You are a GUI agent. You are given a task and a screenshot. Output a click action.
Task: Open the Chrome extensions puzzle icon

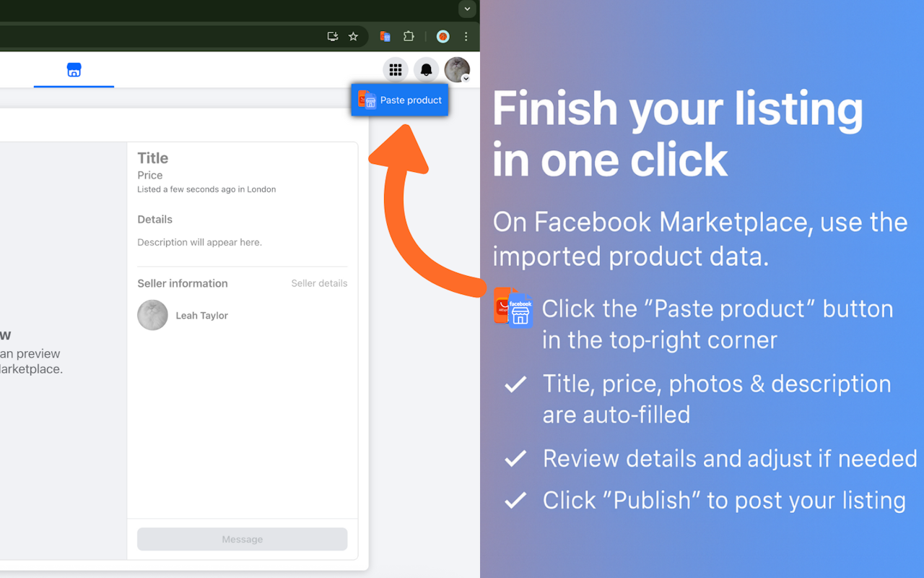[x=409, y=36]
